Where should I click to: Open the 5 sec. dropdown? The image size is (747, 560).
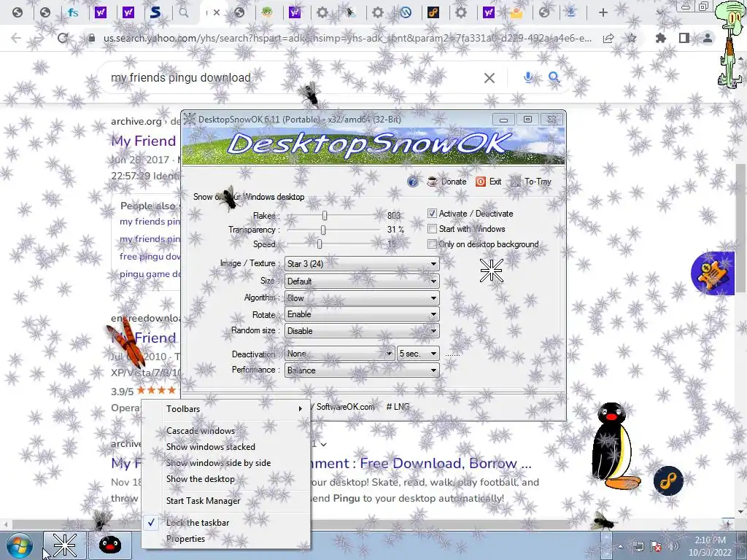coord(418,354)
